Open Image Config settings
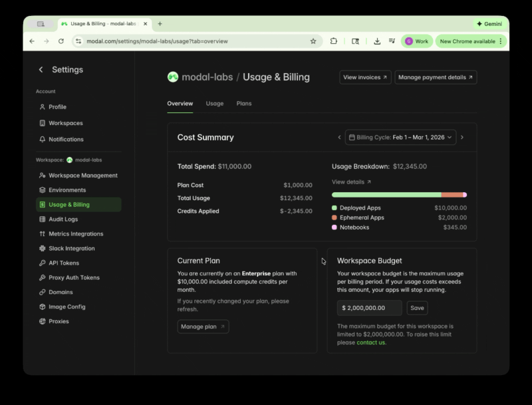Image resolution: width=532 pixels, height=405 pixels. point(66,307)
